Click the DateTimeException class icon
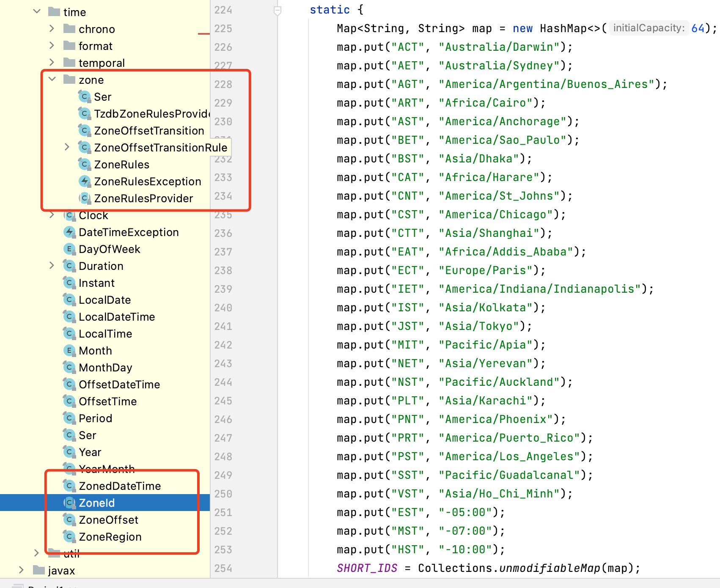This screenshot has width=720, height=588. (69, 232)
